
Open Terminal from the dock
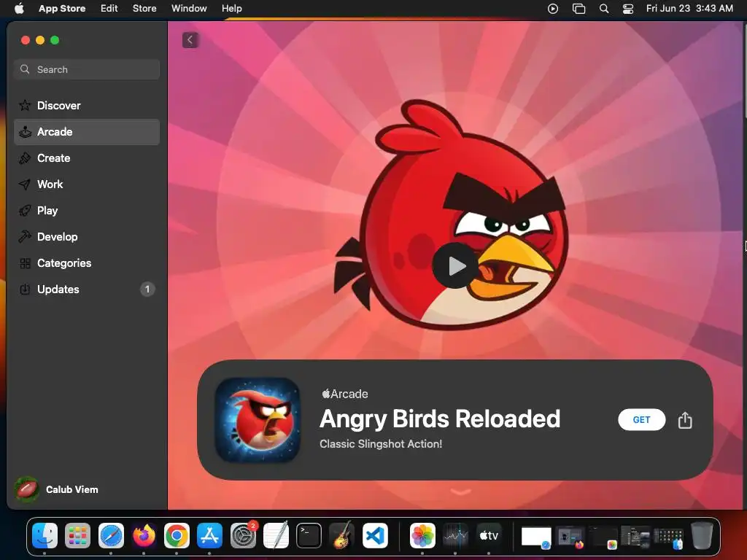coord(309,536)
